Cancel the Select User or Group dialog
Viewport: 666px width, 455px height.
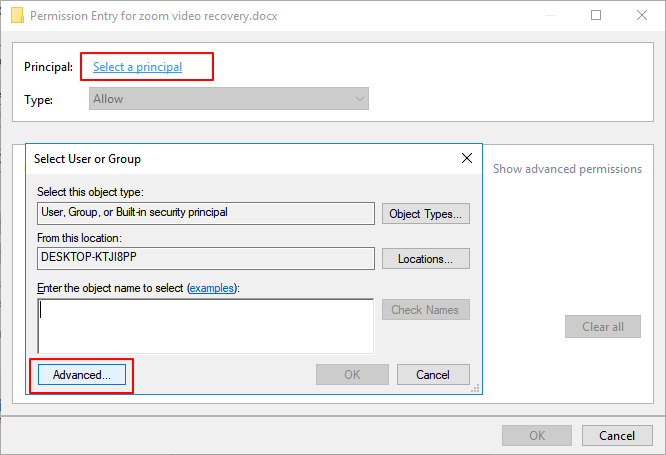click(x=433, y=375)
